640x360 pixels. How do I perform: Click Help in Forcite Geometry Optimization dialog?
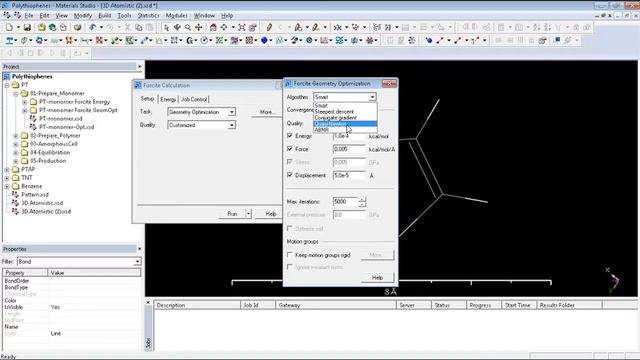(378, 278)
